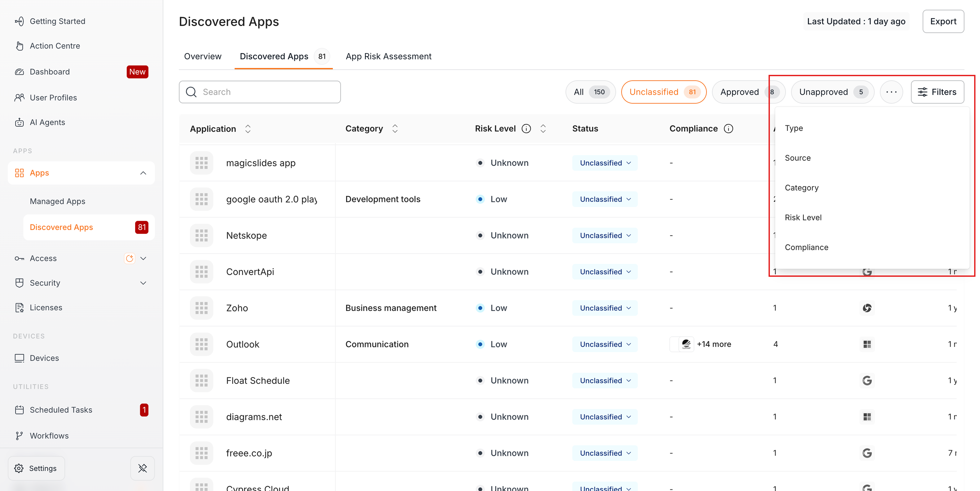
Task: Click the Netskope app grid icon
Action: tap(202, 236)
